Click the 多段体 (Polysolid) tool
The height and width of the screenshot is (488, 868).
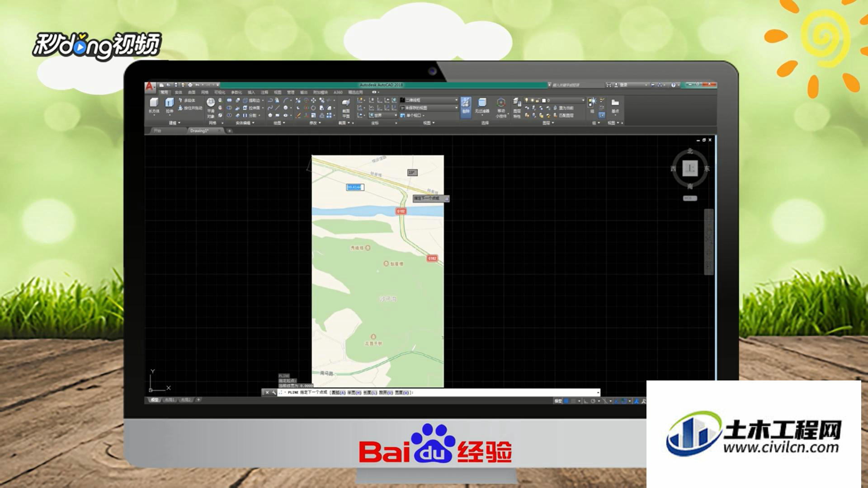click(x=187, y=100)
